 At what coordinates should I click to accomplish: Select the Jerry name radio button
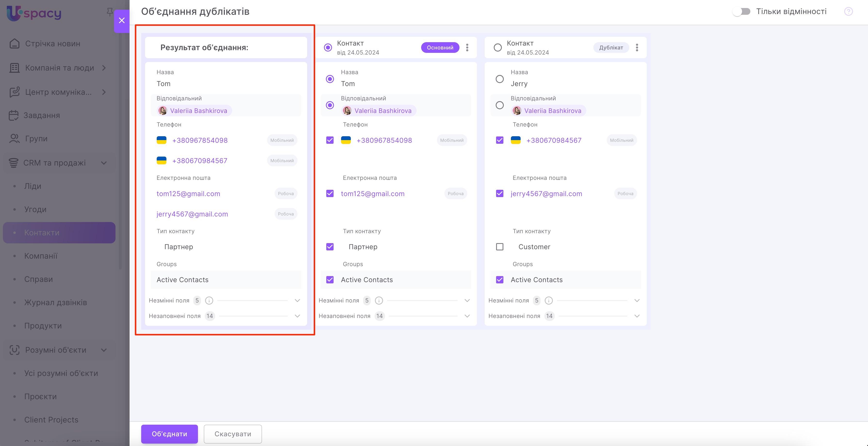coord(500,79)
